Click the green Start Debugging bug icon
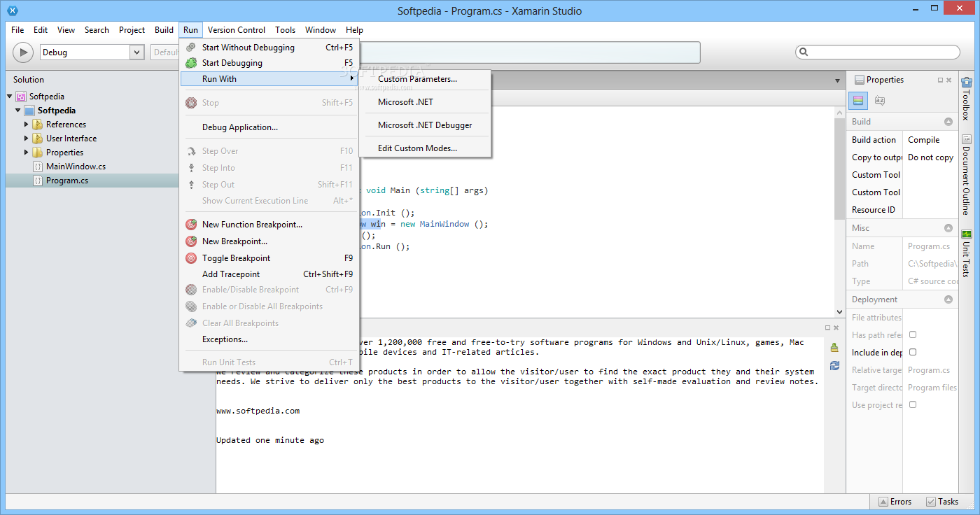The width and height of the screenshot is (980, 515). point(191,63)
